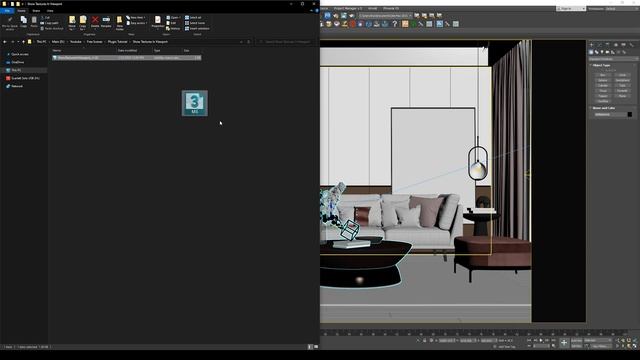Open the Display panel tab
Viewport: 640px width, 360px height.
pos(623,45)
